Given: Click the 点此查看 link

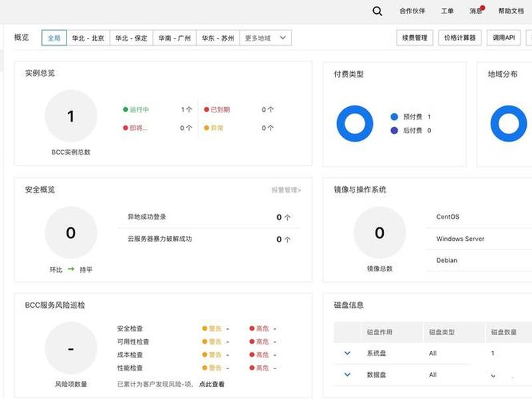Looking at the screenshot, I should pyautogui.click(x=211, y=384).
